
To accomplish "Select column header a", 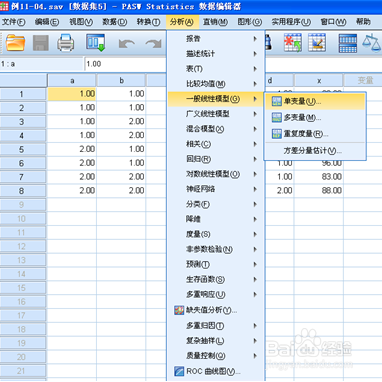I will pos(72,81).
